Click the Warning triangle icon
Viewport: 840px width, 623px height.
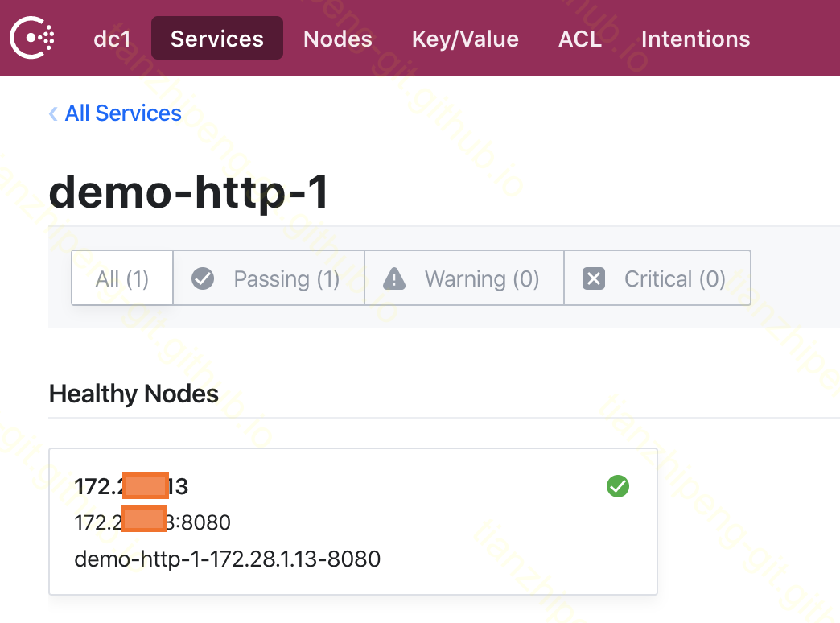tap(394, 278)
